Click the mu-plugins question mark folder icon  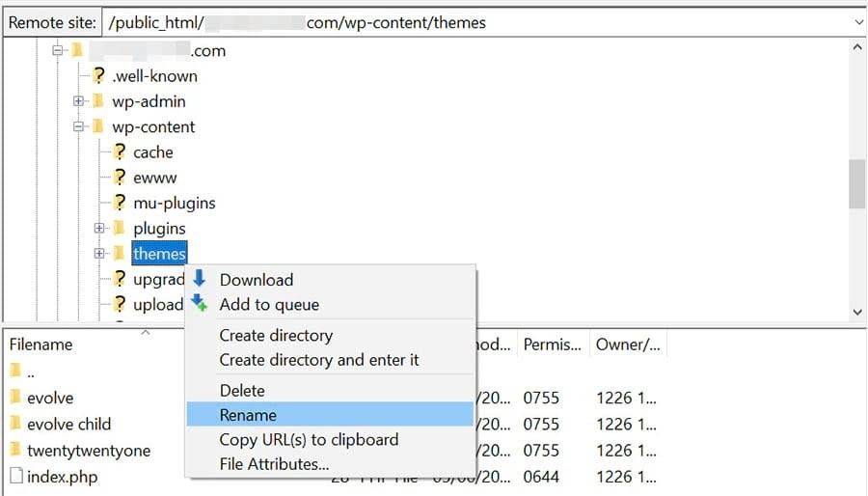pyautogui.click(x=120, y=202)
